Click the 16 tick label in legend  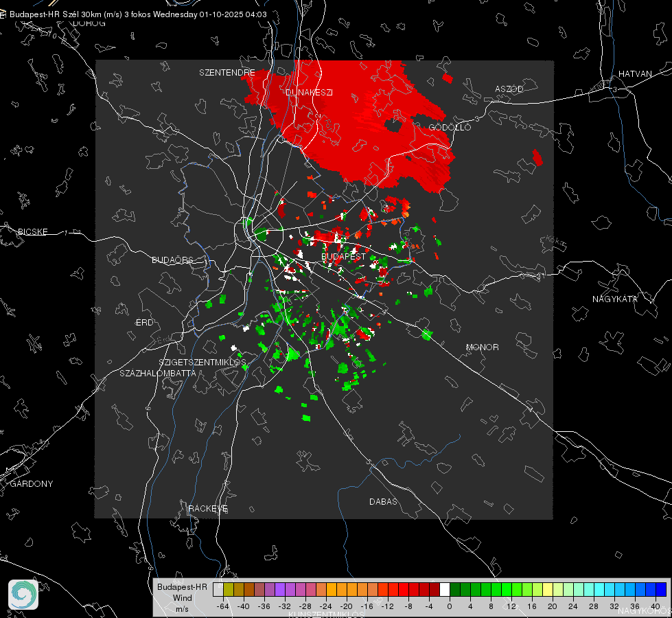[x=531, y=606]
